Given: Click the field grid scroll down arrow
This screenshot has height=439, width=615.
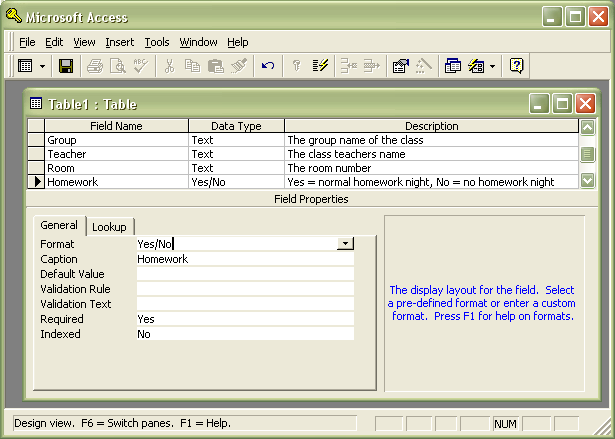Looking at the screenshot, I should click(587, 180).
